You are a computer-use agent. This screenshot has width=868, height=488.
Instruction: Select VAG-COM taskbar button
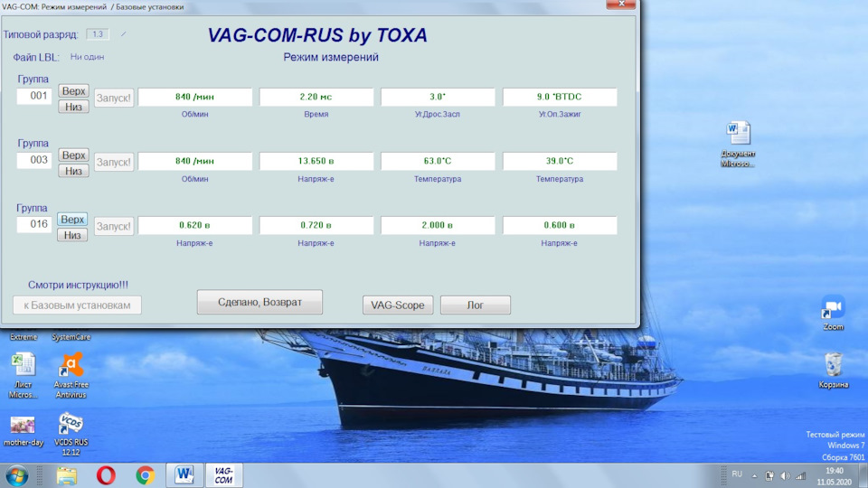pyautogui.click(x=223, y=475)
